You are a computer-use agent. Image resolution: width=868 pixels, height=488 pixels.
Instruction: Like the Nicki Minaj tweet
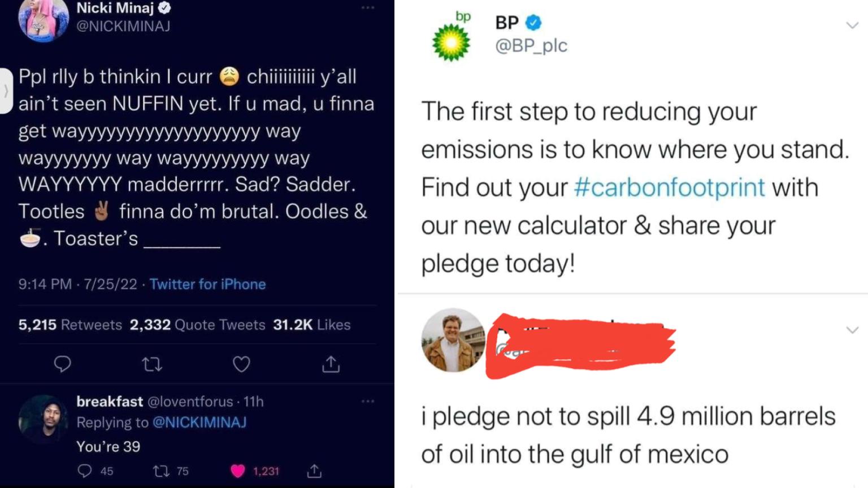(x=241, y=364)
